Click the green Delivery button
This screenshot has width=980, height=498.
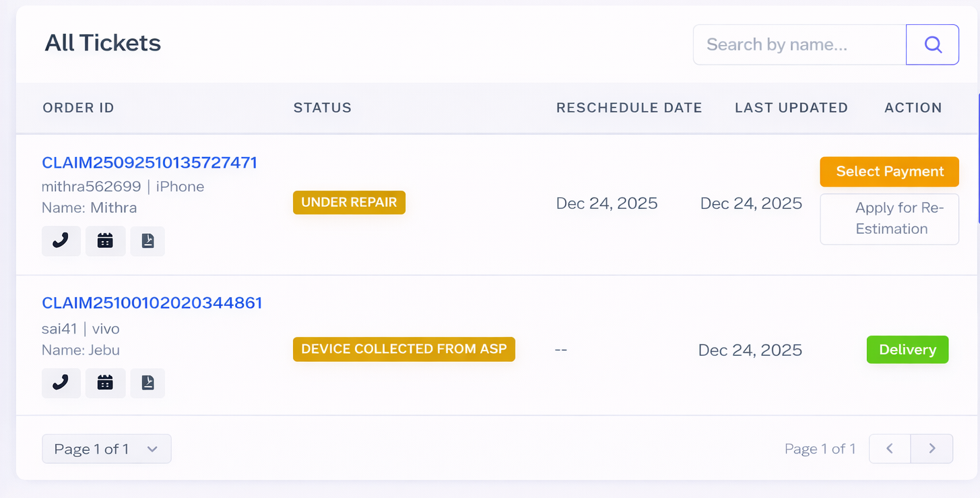click(x=907, y=350)
